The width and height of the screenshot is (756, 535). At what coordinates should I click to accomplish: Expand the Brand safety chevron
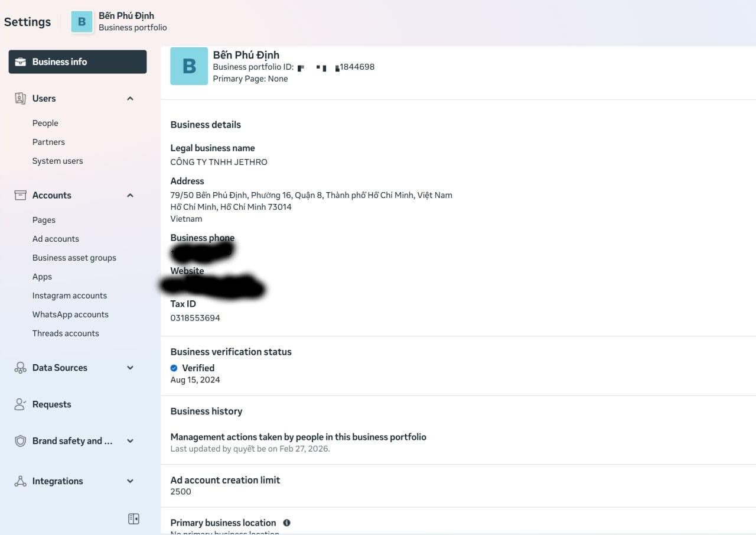[x=131, y=441]
